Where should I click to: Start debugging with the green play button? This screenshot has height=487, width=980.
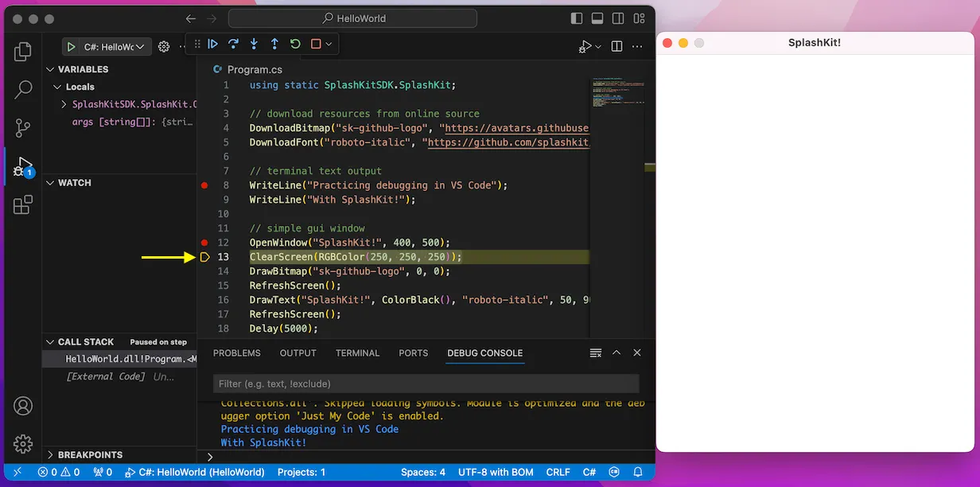tap(72, 47)
